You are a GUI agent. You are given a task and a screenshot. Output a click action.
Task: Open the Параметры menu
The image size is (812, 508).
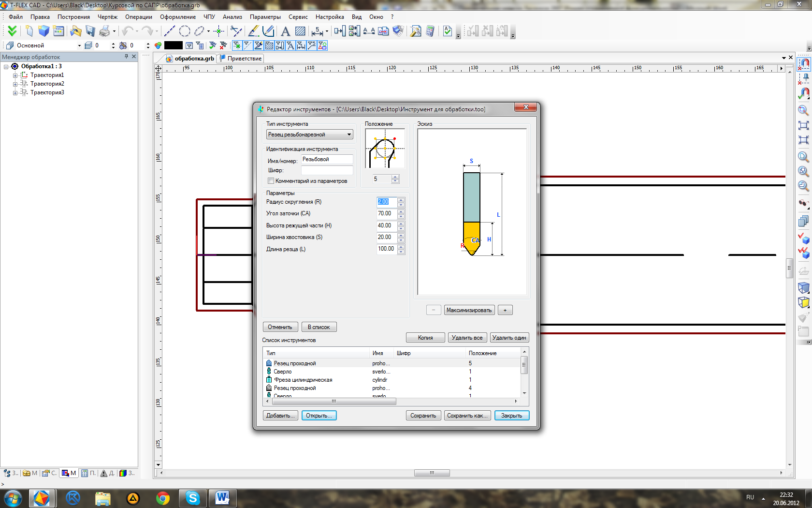tap(265, 17)
